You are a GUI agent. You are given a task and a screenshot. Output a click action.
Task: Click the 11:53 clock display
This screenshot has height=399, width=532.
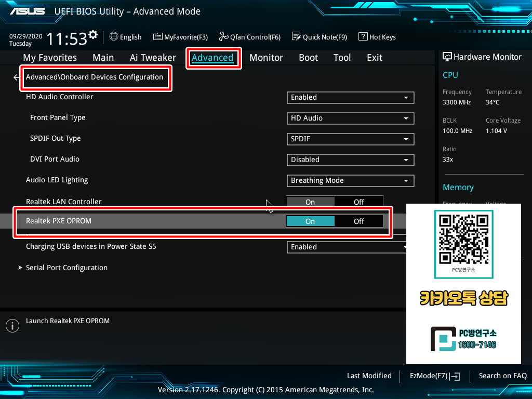coord(67,38)
